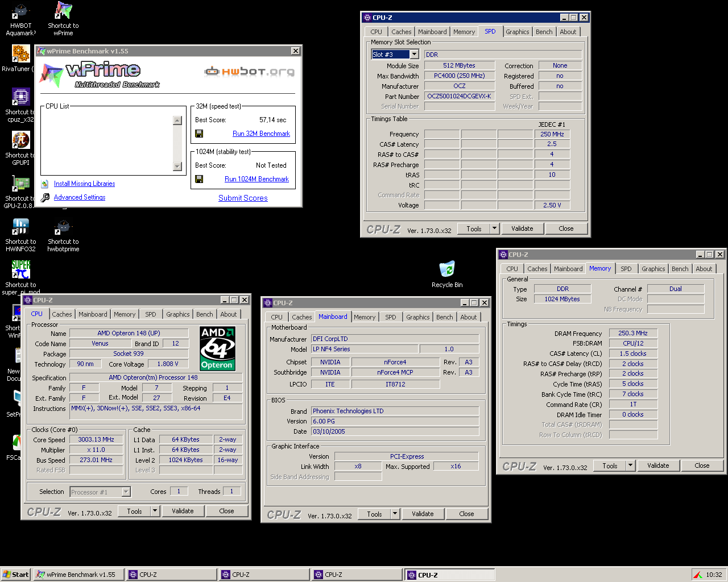Click the fourth CPU-Z taskbar button

pyautogui.click(x=449, y=575)
